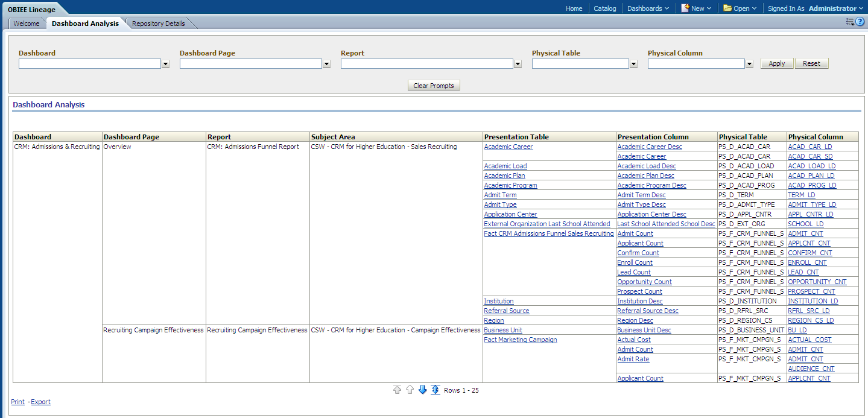Switch to the Welcome tab
Viewport: 868px width, 418px height.
(26, 23)
